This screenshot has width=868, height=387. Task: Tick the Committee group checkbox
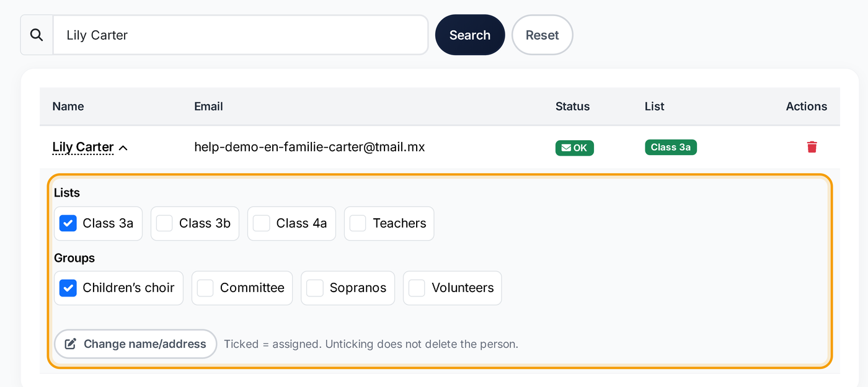[x=205, y=288]
